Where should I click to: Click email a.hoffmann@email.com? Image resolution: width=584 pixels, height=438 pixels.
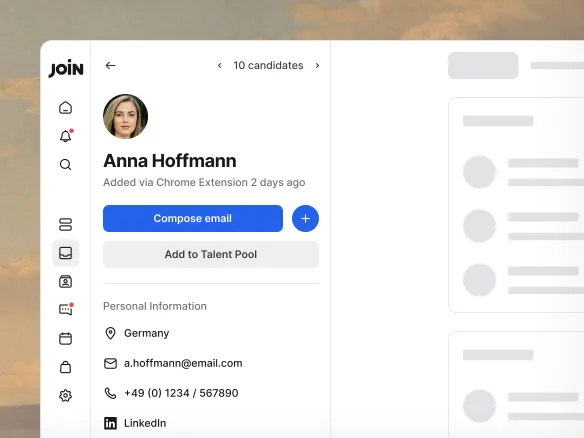point(183,363)
